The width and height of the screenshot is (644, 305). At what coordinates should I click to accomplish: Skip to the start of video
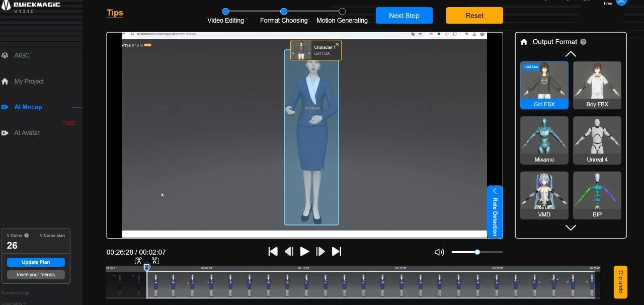point(273,252)
